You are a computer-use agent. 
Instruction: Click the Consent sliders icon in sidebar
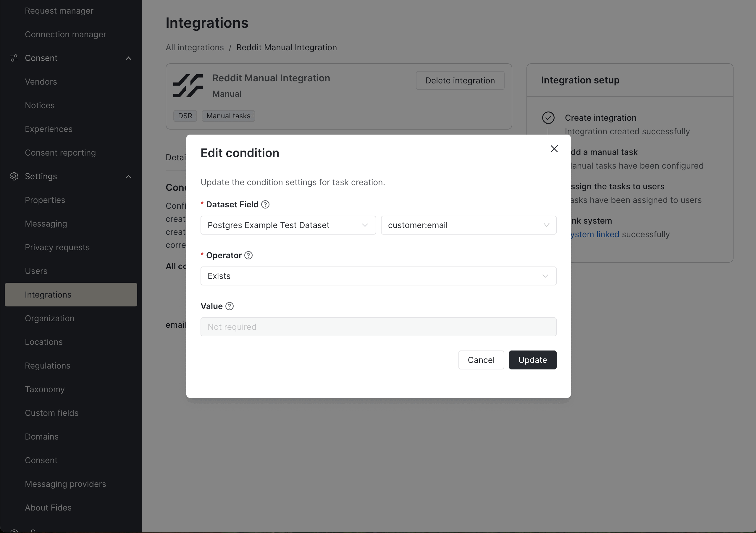[14, 58]
